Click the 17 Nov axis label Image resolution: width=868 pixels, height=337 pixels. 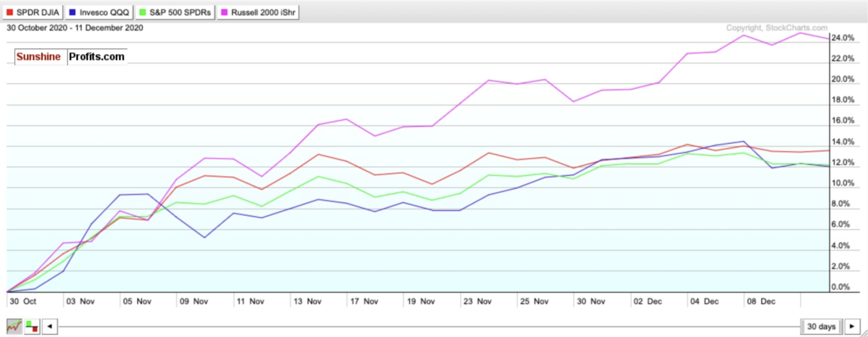364,301
